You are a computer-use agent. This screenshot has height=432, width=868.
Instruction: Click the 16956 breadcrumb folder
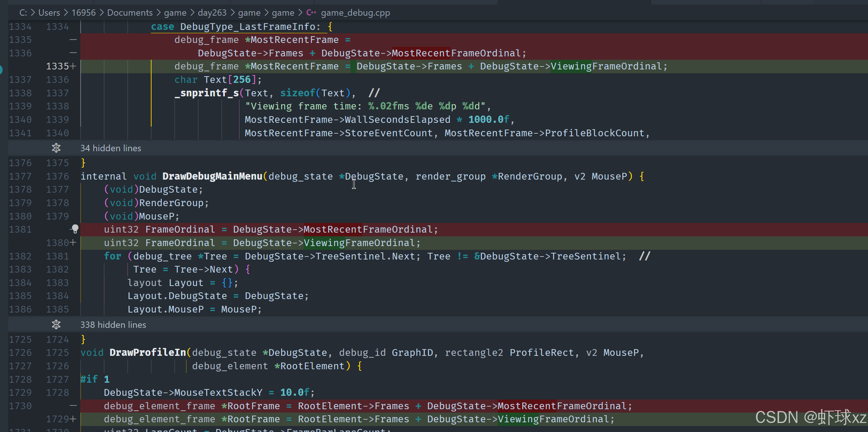tap(83, 13)
